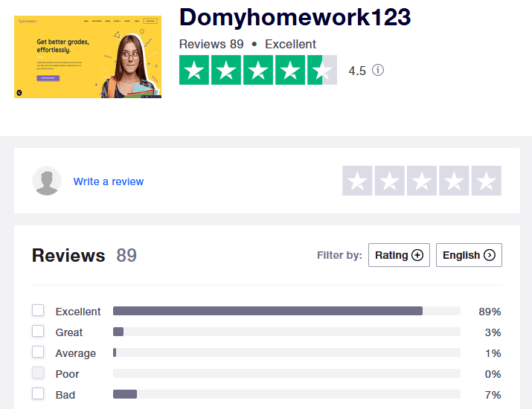532x409 pixels.
Task: Click the TrustScore info icon beside 4.5
Action: [x=378, y=70]
